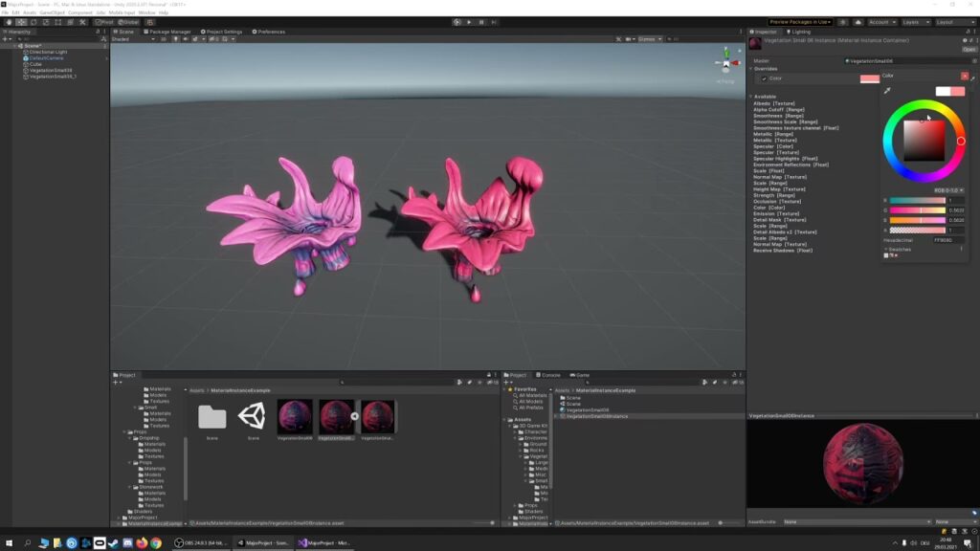Viewport: 980px width, 551px height.
Task: Toggle the Color override checkbox
Action: (x=763, y=78)
